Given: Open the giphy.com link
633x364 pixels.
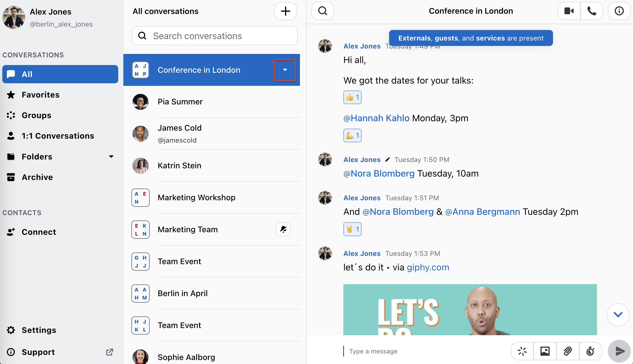Looking at the screenshot, I should tap(428, 267).
